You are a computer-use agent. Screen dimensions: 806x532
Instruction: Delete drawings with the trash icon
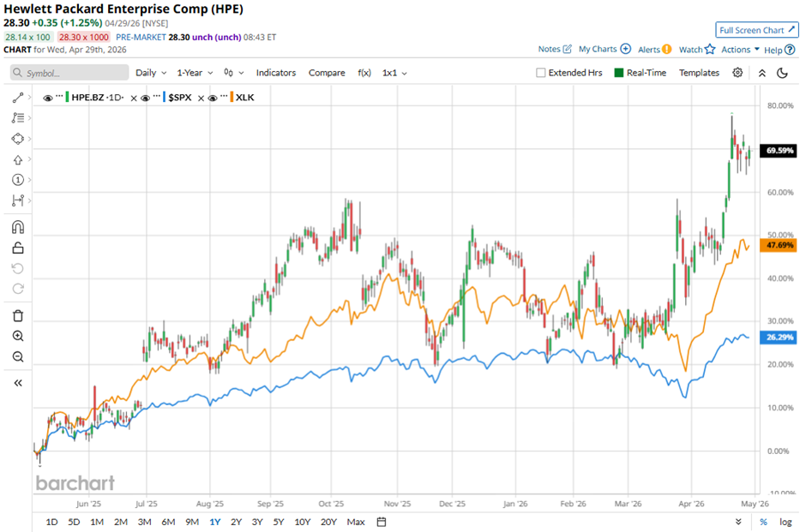pos(18,315)
